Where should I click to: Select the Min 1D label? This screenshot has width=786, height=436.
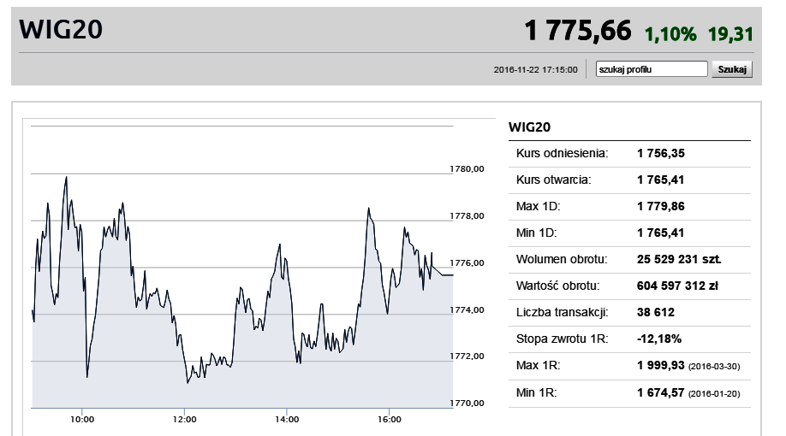tap(536, 233)
